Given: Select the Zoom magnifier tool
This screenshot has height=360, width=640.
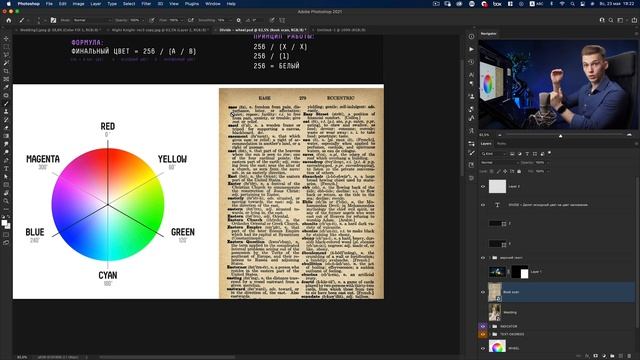Looking at the screenshot, I should click(6, 201).
